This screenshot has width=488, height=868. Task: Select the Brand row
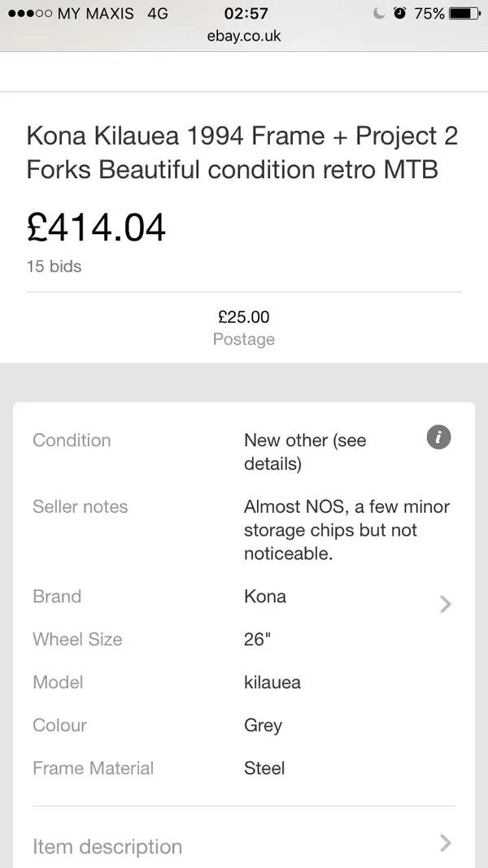[244, 597]
